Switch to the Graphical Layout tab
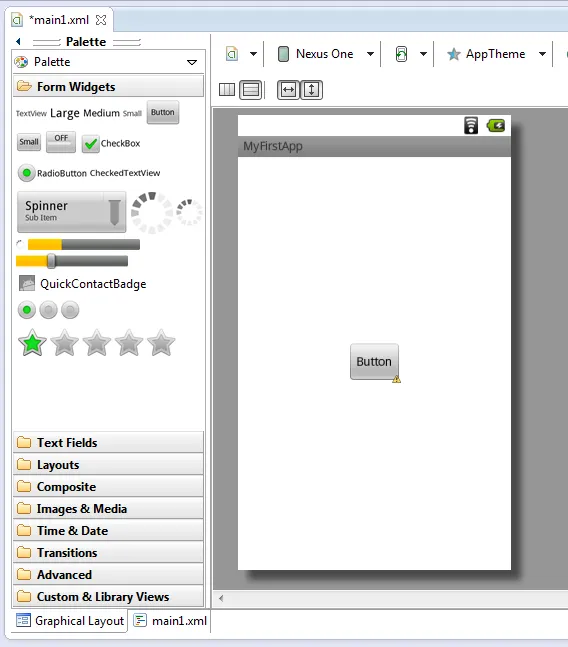Image resolution: width=568 pixels, height=647 pixels. coord(70,621)
